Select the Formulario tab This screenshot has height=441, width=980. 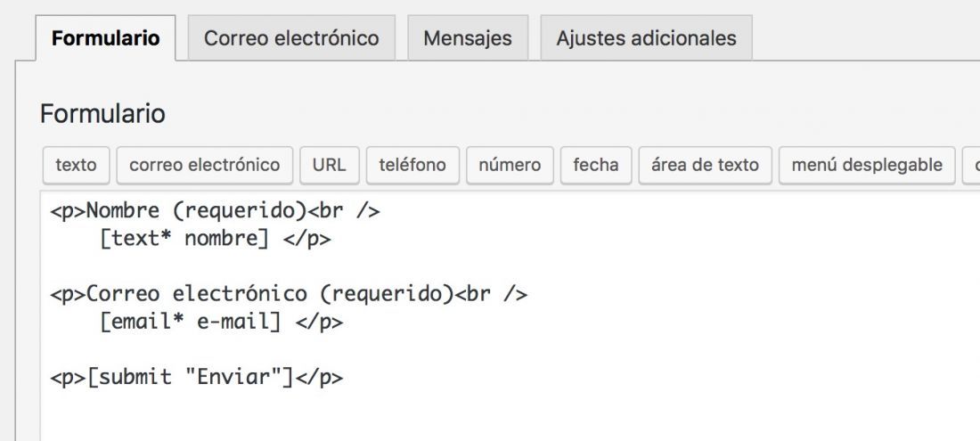[106, 38]
